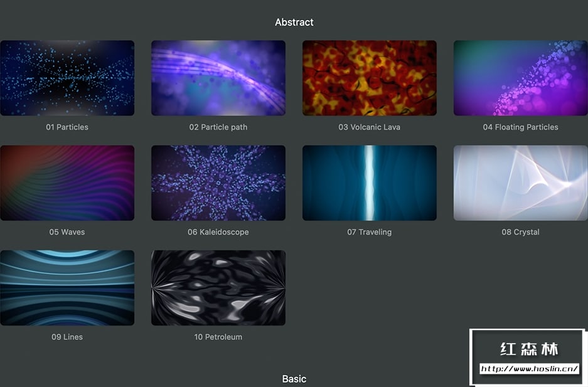Click the "06 Kaleidoscope" label

coord(218,232)
